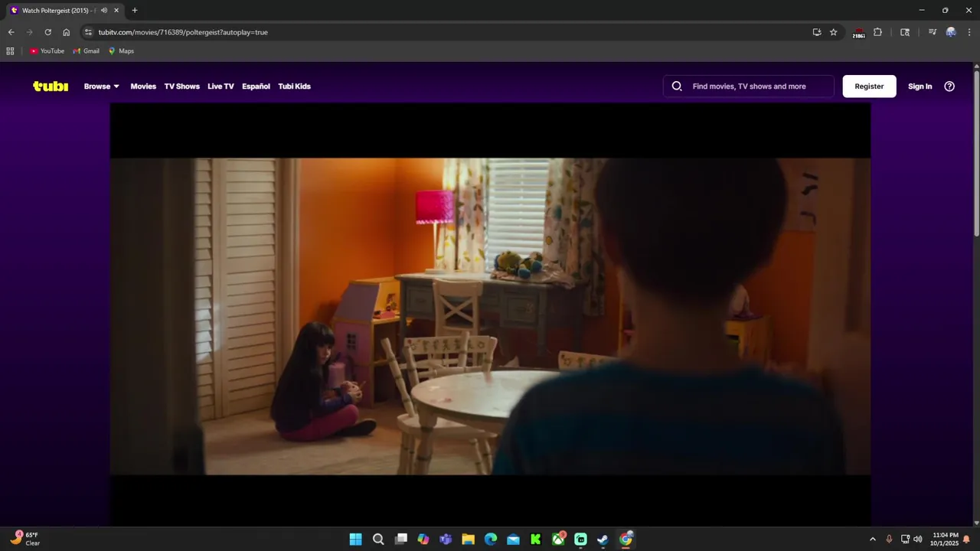
Task: Open the Xbox app on taskbar
Action: pos(558,540)
